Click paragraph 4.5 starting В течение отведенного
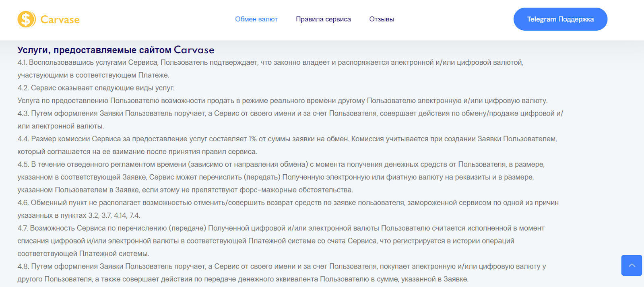Viewport: 644px width, 287px height. click(x=281, y=177)
